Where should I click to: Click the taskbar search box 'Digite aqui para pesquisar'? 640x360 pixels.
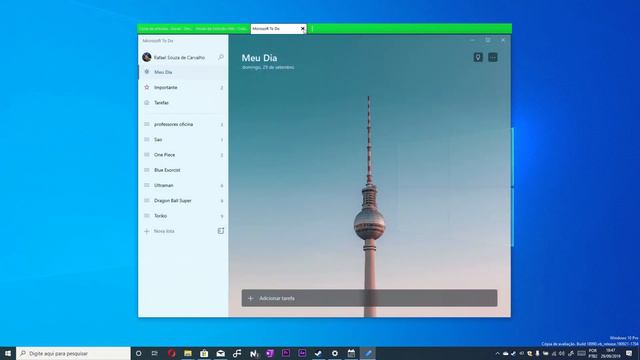(73, 353)
